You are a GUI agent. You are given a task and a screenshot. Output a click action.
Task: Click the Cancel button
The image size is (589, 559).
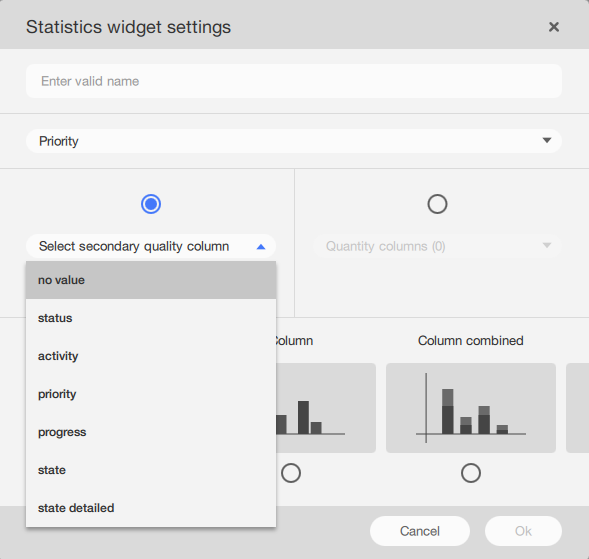[420, 531]
